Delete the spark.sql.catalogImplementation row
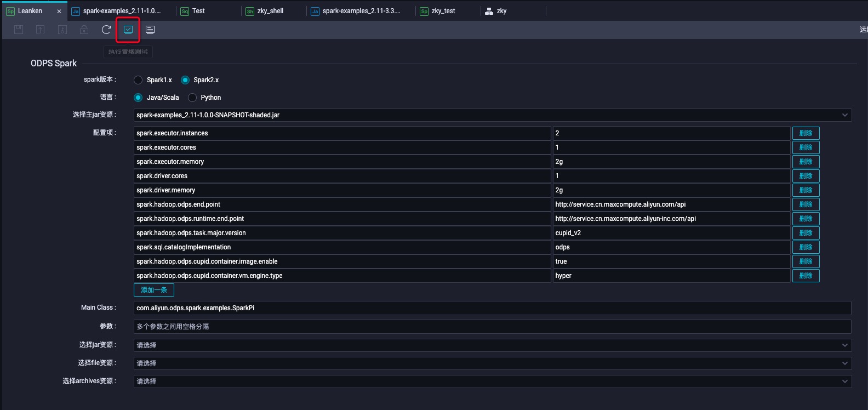 click(x=806, y=247)
